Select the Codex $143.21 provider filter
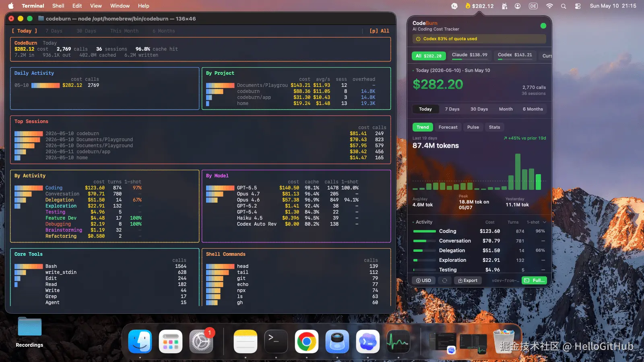 point(515,55)
